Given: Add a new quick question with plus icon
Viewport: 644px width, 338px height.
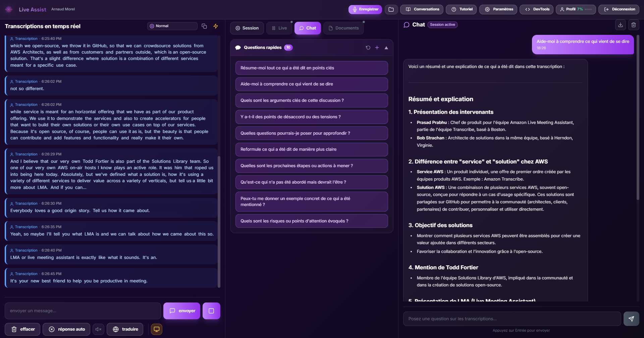Looking at the screenshot, I should [377, 48].
